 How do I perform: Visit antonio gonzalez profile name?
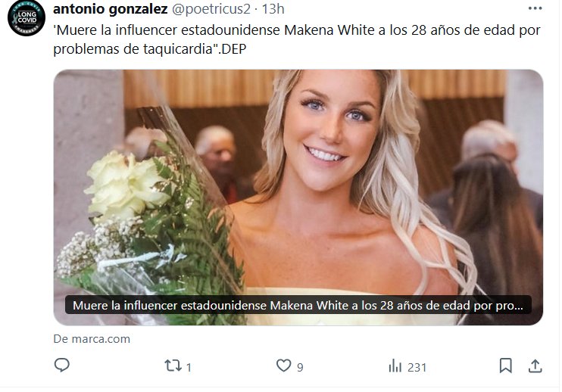point(111,9)
